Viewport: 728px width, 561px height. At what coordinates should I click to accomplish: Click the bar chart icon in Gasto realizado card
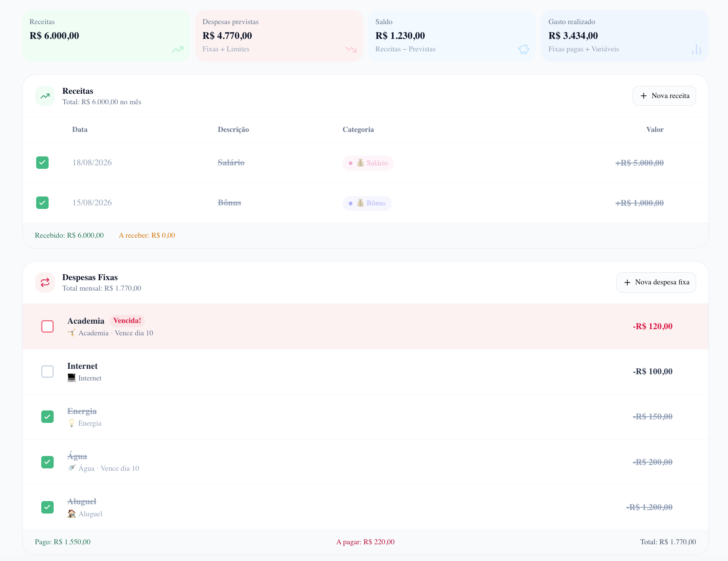696,49
